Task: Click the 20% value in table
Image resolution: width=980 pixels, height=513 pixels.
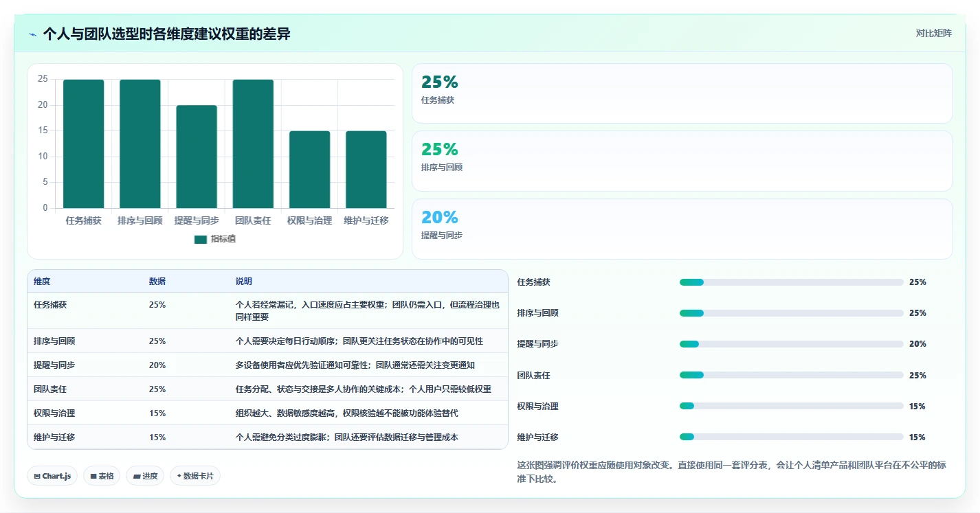Action: coord(157,365)
